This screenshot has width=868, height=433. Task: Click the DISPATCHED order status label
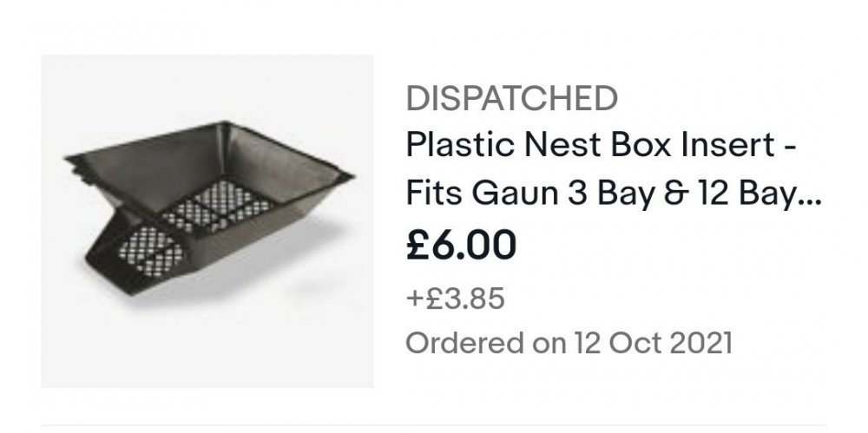[511, 98]
